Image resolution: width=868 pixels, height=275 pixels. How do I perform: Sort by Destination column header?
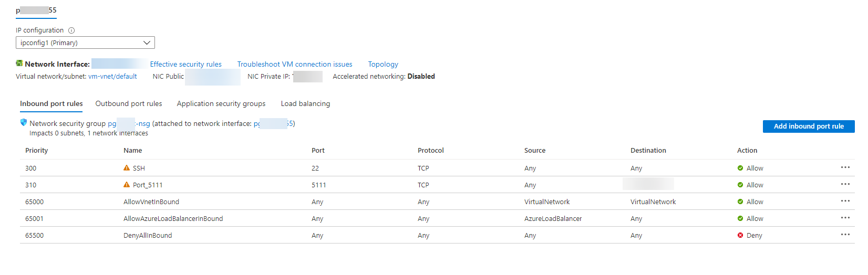(648, 151)
